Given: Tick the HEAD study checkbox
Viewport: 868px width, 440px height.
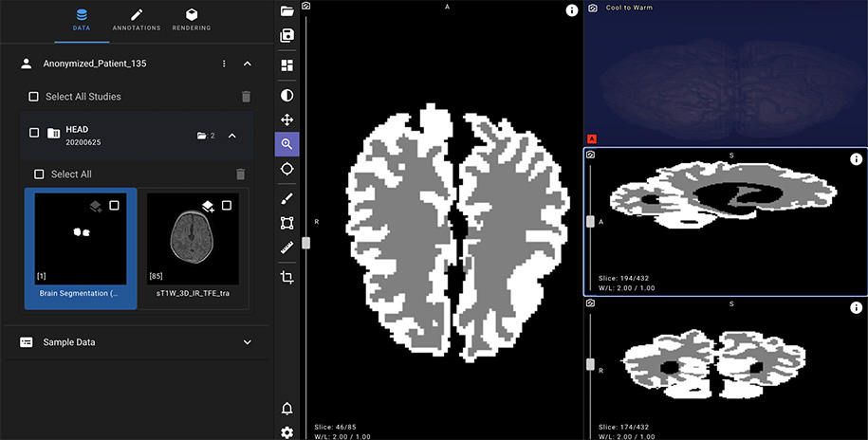Looking at the screenshot, I should [34, 134].
